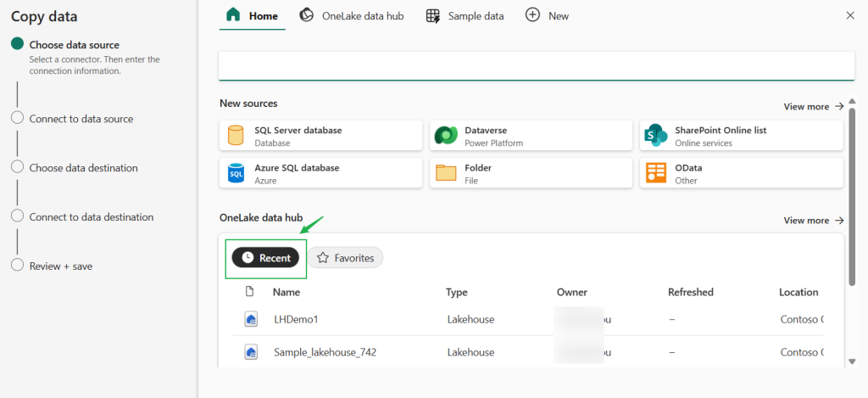Click Lakehouse type in LHDemo1 row
Screen dimensions: 868x398
click(470, 319)
